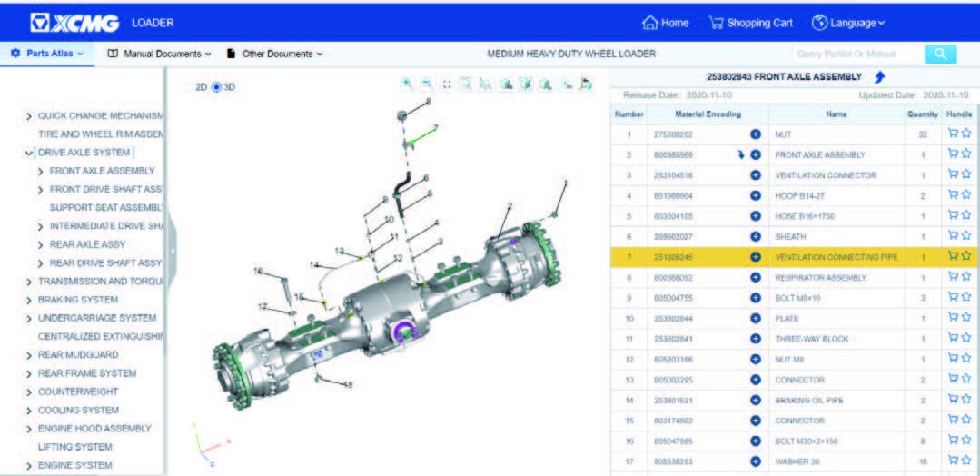Image resolution: width=980 pixels, height=476 pixels.
Task: Select the 2D view radio button
Action: [189, 87]
